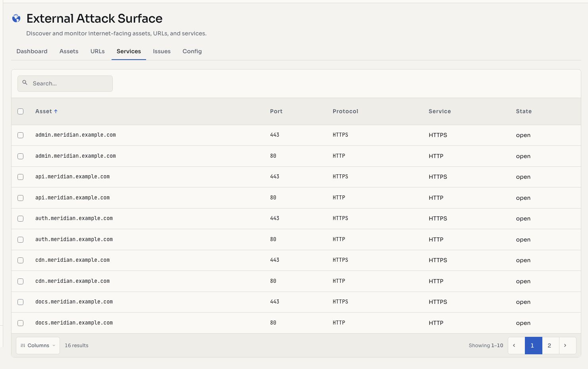588x369 pixels.
Task: Open the Config tab
Action: pos(192,51)
